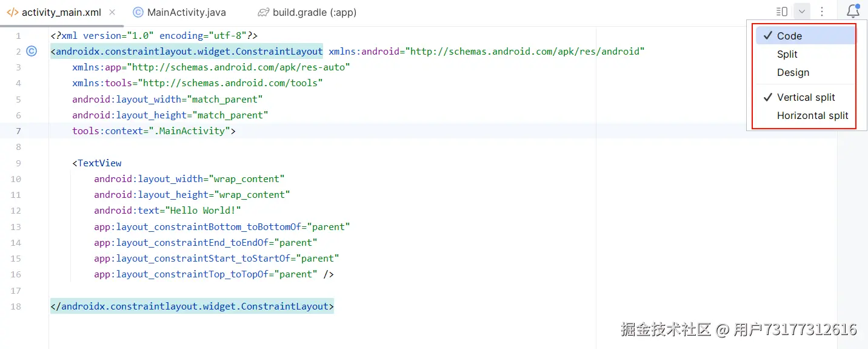
Task: Click TextView layout_height="wrap_content" line
Action: [192, 194]
